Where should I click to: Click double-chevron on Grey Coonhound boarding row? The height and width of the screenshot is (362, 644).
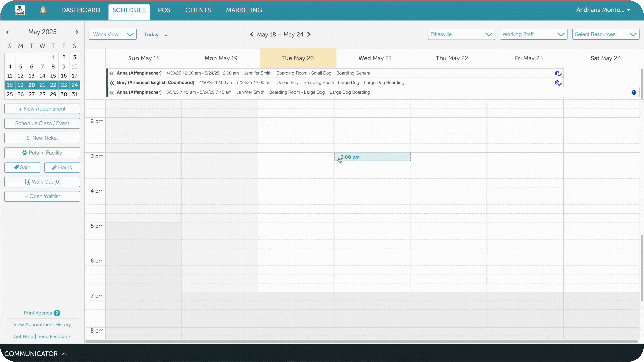coord(112,83)
